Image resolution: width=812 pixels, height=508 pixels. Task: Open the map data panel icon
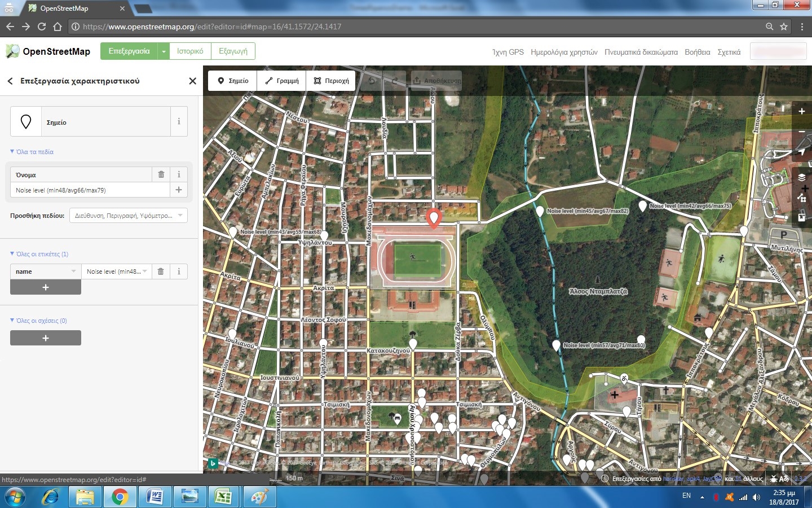801,198
